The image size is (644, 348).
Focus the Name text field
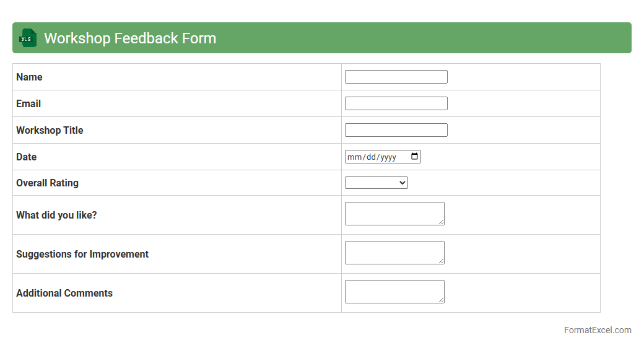click(x=396, y=77)
